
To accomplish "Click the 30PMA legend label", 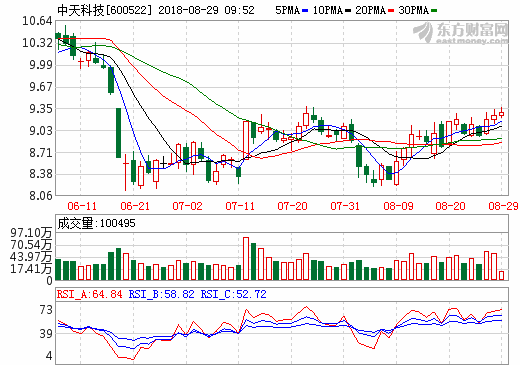I will [x=413, y=10].
